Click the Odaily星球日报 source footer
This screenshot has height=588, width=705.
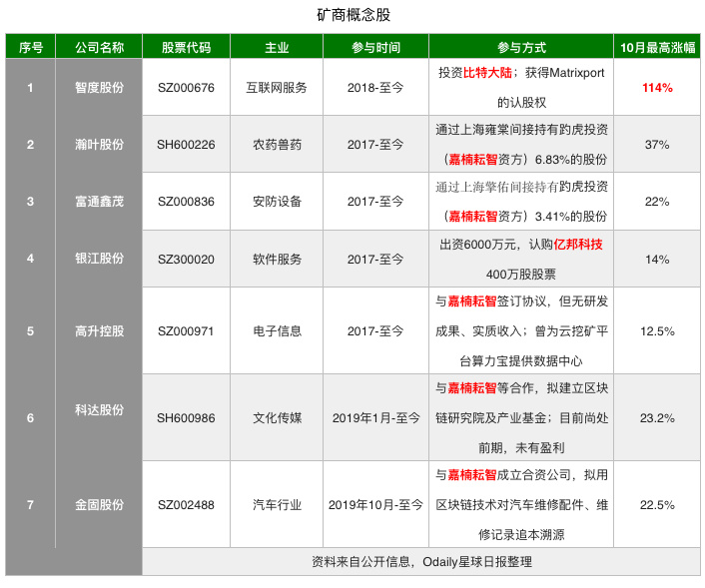coord(421,562)
